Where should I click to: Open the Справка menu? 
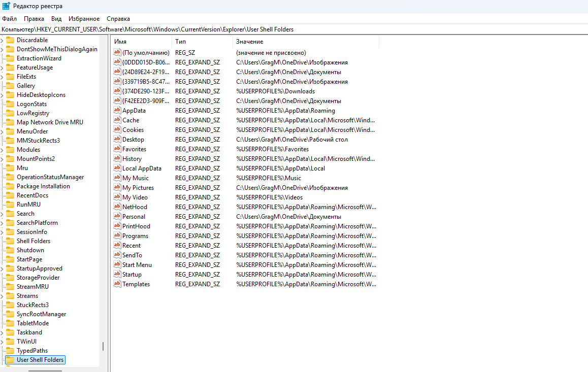click(118, 19)
